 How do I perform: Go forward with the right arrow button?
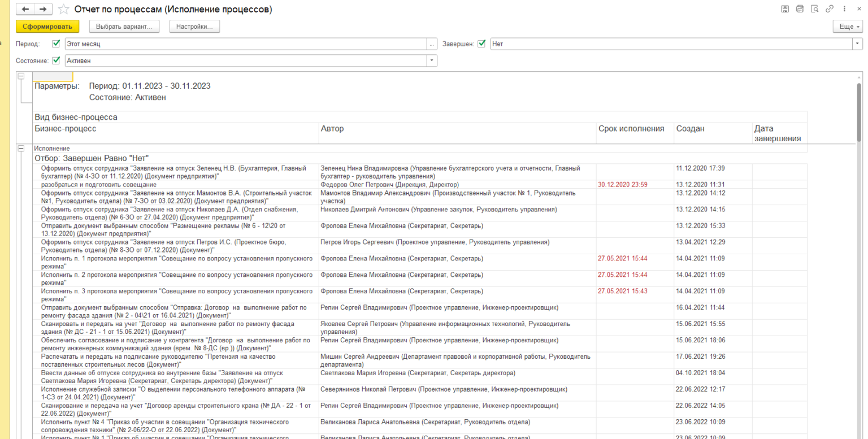[x=43, y=10]
